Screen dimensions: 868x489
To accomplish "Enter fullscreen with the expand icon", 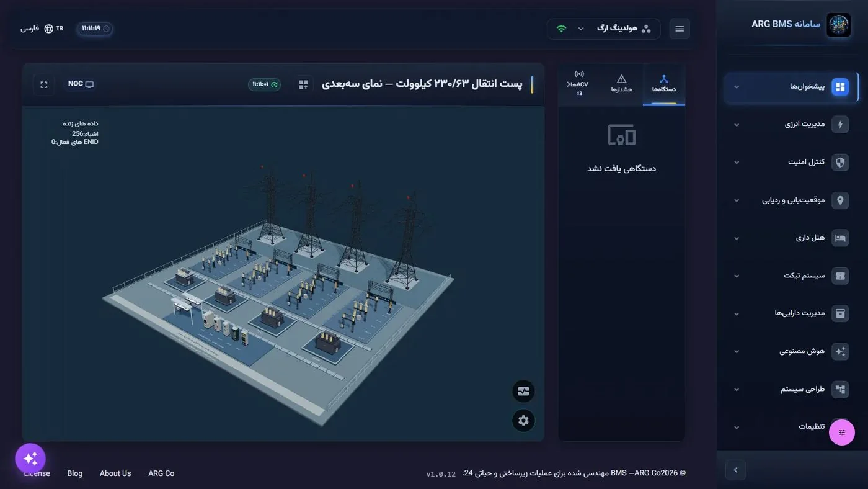I will (x=44, y=84).
